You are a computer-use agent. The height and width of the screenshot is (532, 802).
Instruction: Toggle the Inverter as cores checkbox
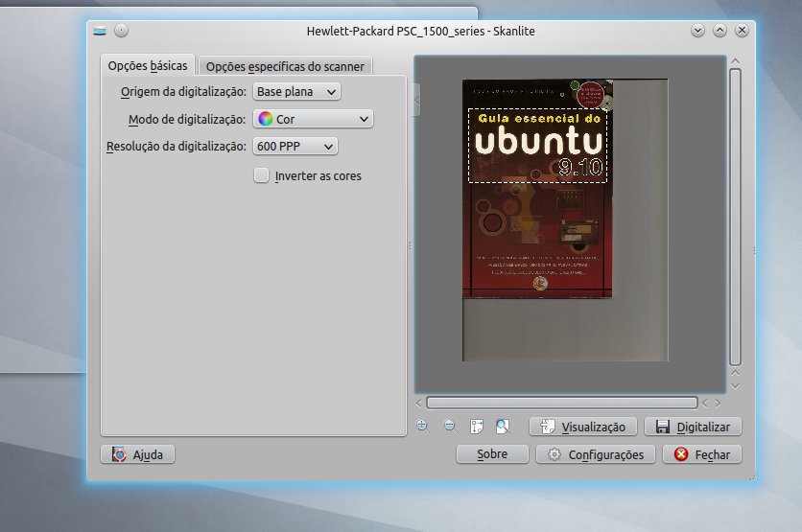pos(261,175)
